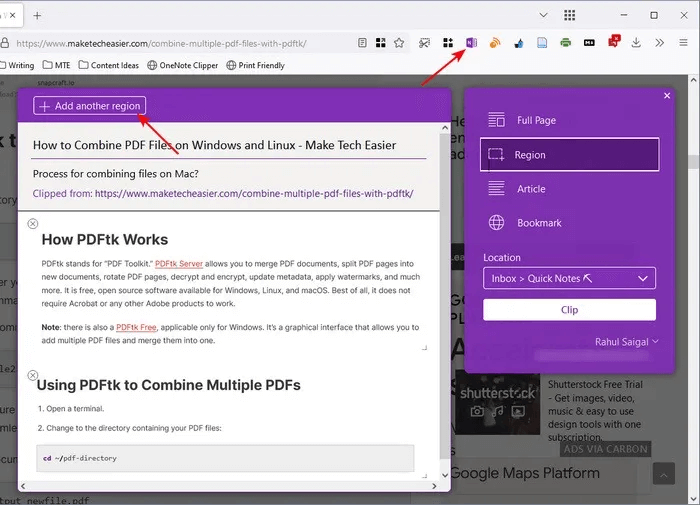Click the extensions squares-plus icon
Image resolution: width=700 pixels, height=505 pixels.
(x=448, y=43)
